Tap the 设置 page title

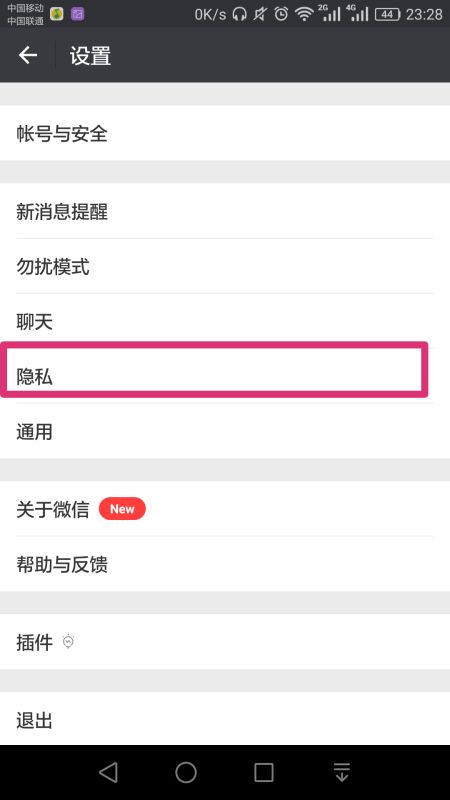coord(90,56)
